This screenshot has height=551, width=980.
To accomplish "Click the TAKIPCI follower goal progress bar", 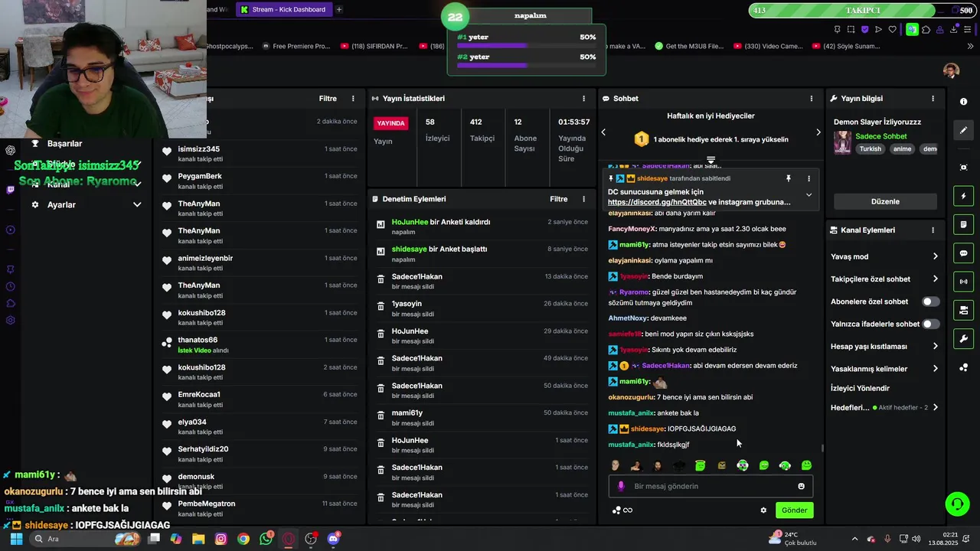I will click(862, 10).
